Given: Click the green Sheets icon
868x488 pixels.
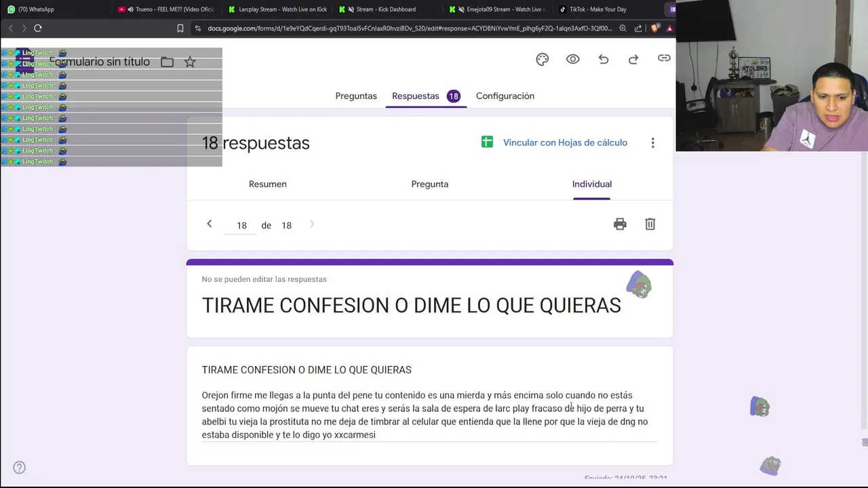Looking at the screenshot, I should (x=487, y=142).
